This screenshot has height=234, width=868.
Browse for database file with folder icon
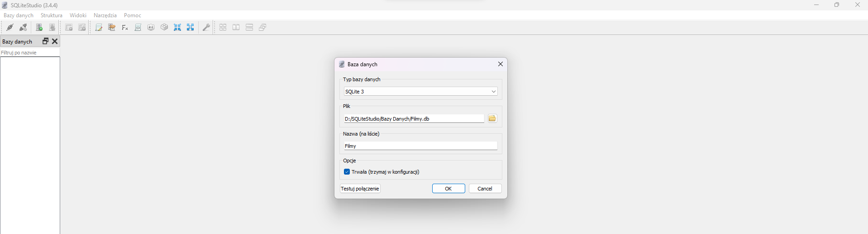(x=492, y=118)
